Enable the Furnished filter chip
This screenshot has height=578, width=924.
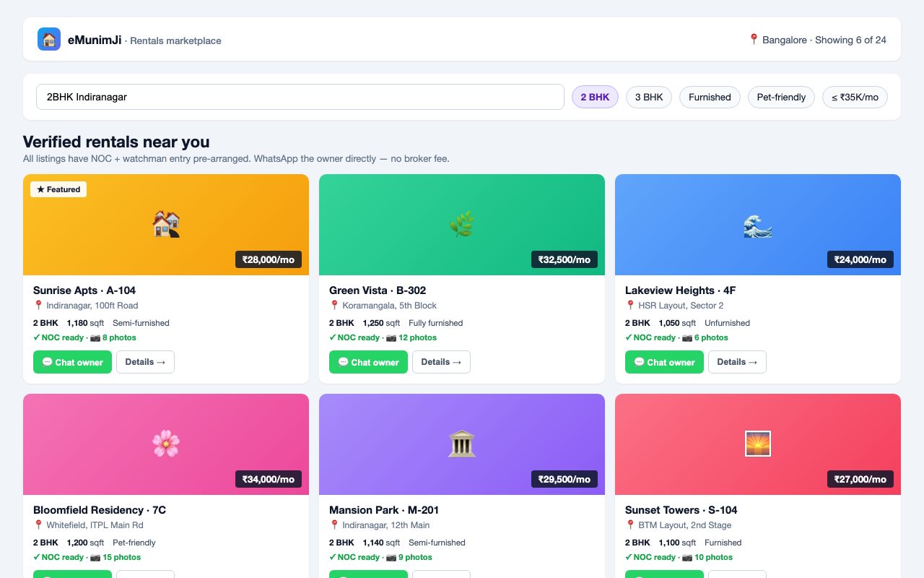pyautogui.click(x=710, y=97)
